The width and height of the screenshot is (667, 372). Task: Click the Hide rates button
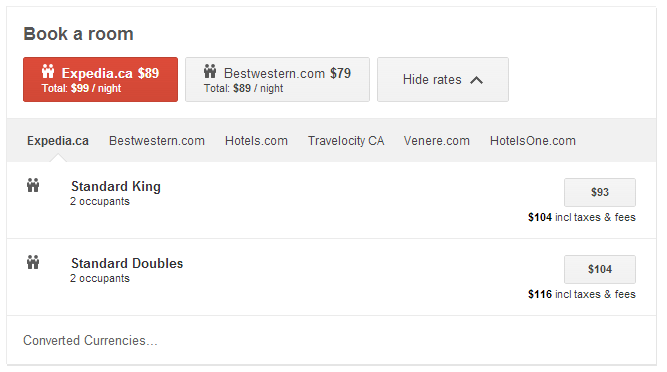point(443,80)
